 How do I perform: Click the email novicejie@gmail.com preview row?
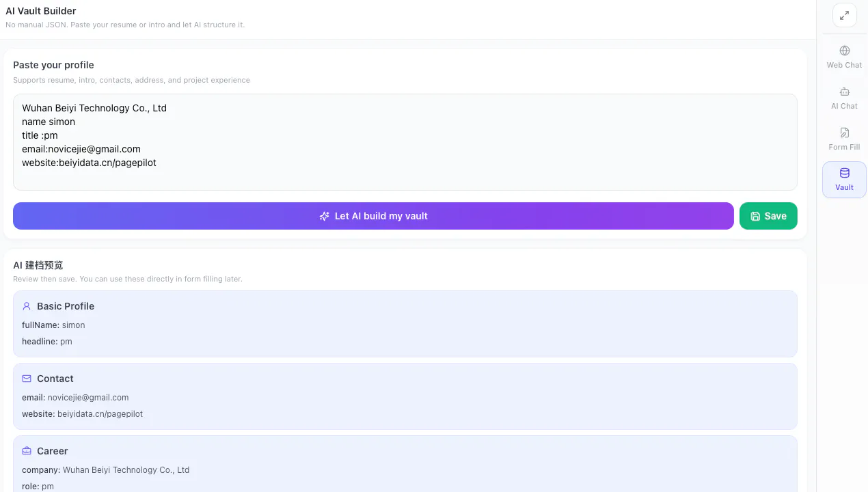point(75,398)
